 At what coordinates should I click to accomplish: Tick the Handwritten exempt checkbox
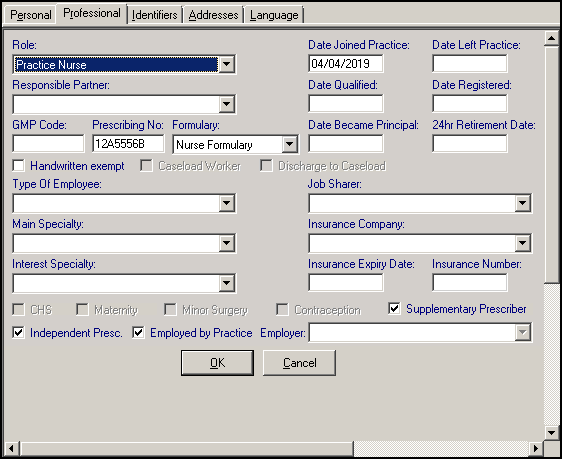(x=18, y=166)
